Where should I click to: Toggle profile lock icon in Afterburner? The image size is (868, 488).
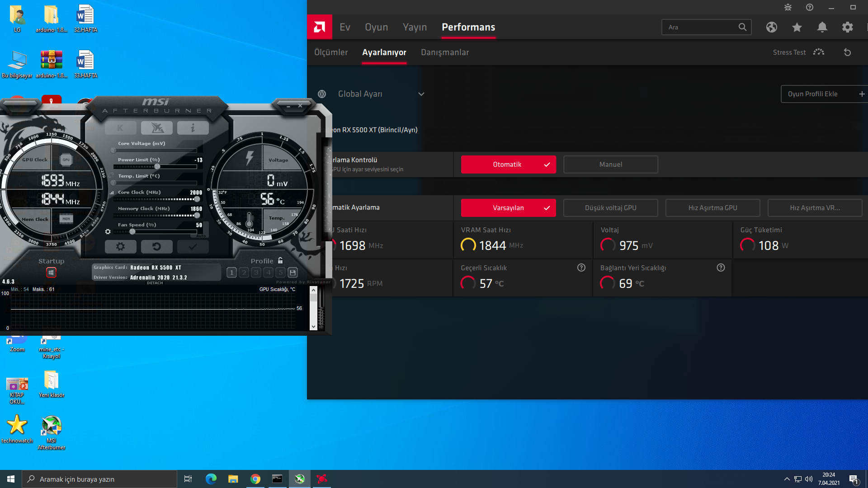280,261
